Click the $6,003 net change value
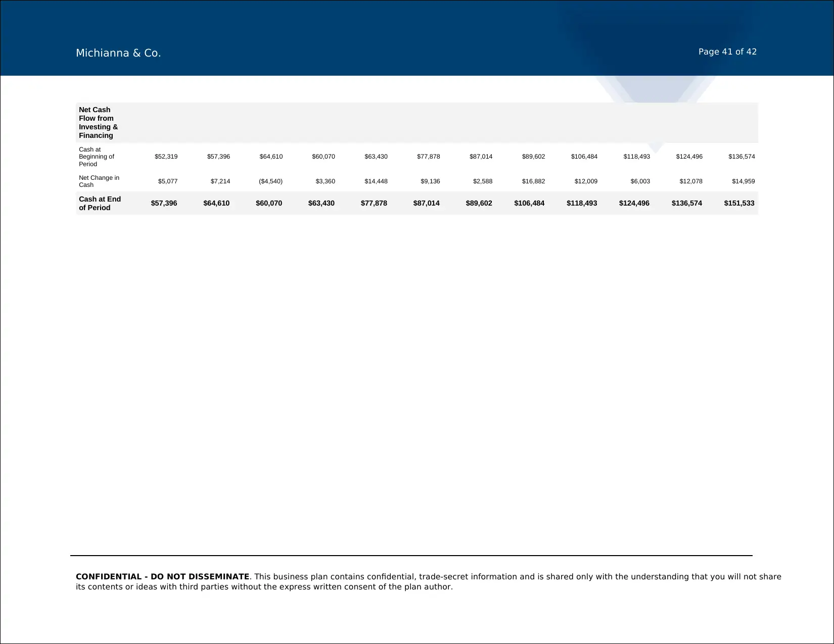 pyautogui.click(x=640, y=181)
